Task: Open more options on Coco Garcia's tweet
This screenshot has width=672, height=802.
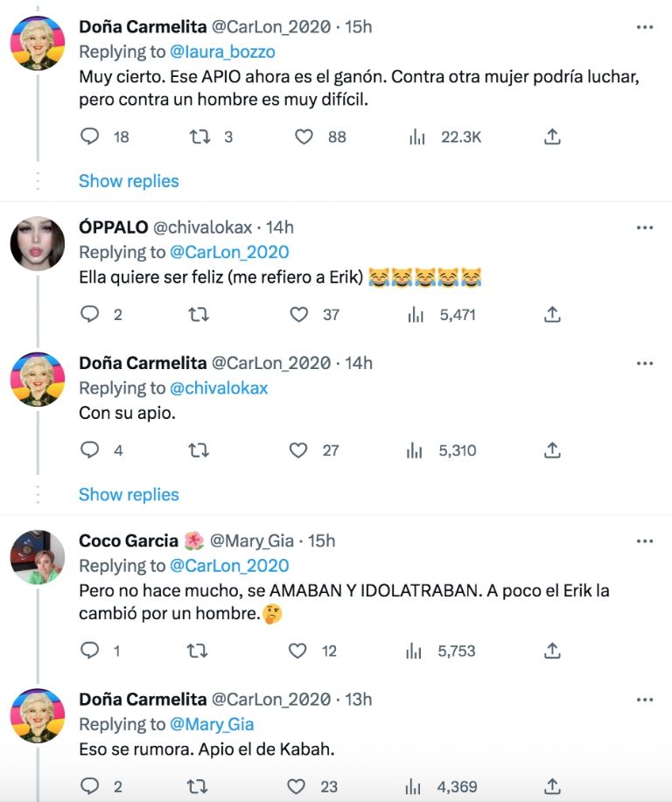Action: pos(645,540)
